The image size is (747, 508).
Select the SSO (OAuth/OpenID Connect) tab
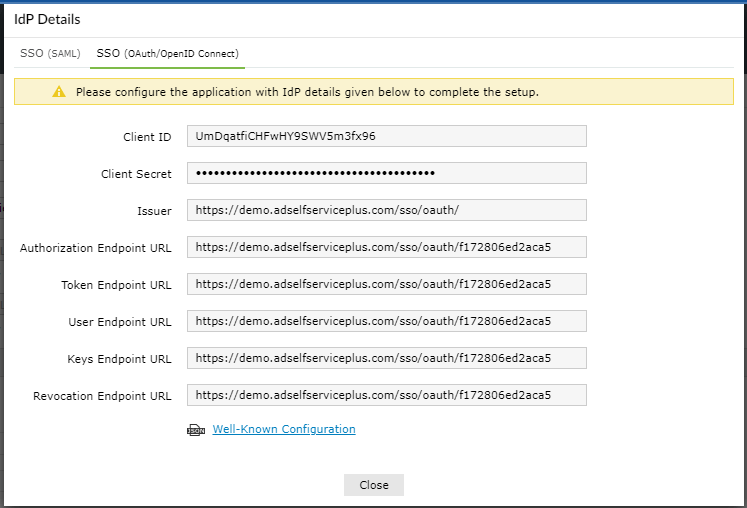pyautogui.click(x=167, y=53)
